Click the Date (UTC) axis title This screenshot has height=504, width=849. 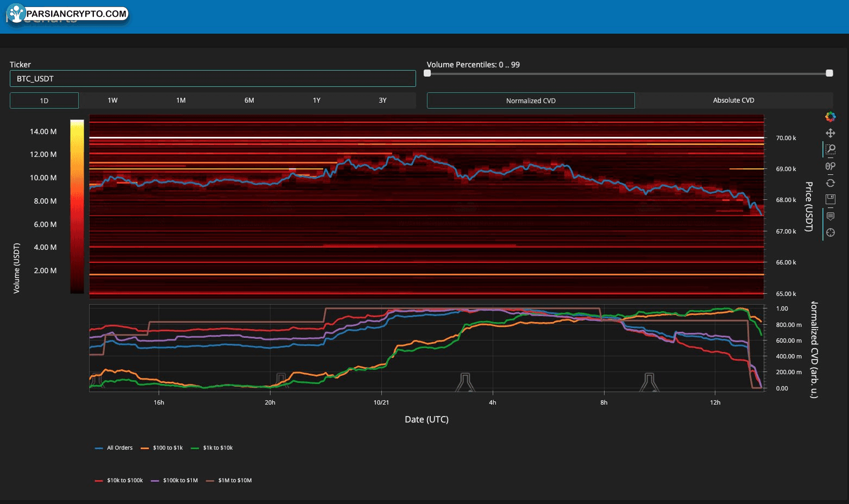[426, 419]
